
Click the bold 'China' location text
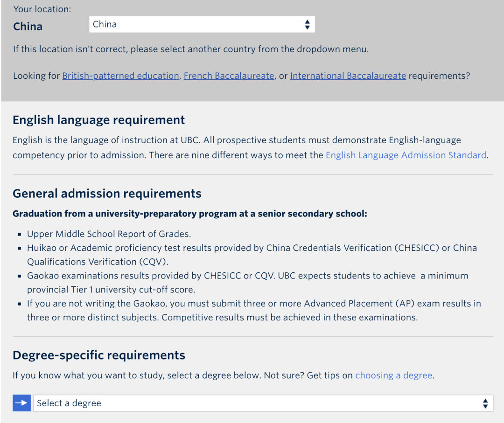tap(28, 26)
